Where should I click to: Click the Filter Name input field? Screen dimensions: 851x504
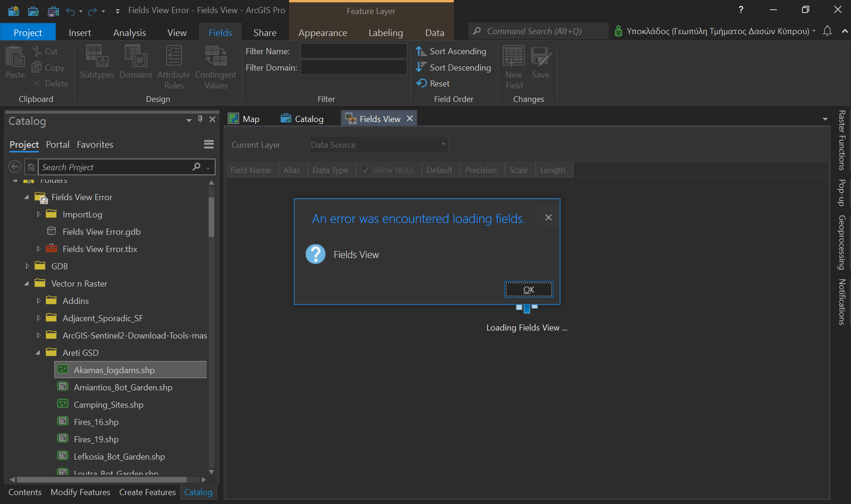point(354,51)
